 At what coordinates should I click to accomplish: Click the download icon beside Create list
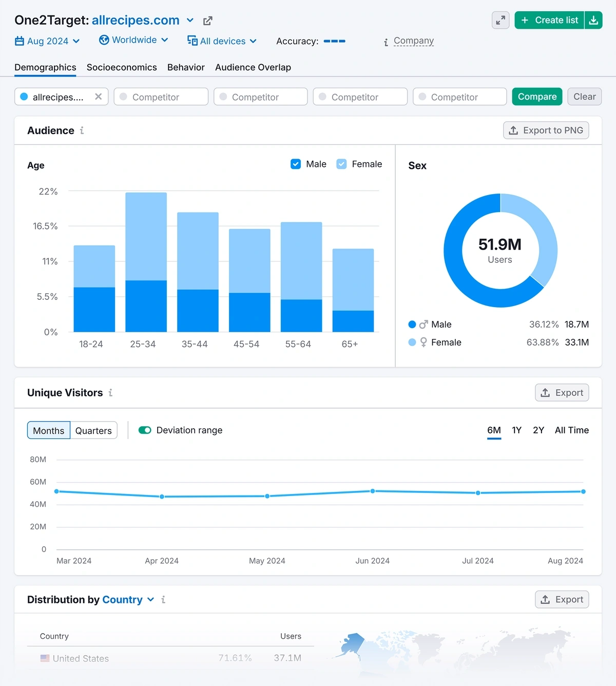[x=593, y=20]
